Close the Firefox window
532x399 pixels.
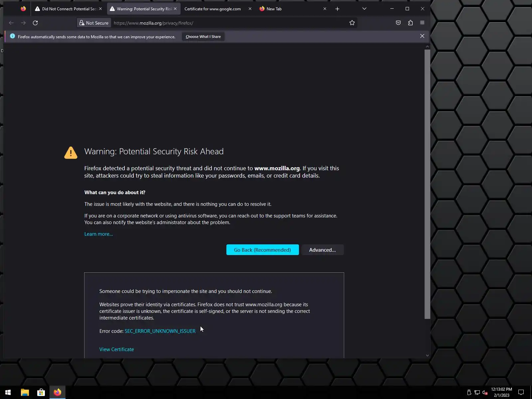(423, 9)
